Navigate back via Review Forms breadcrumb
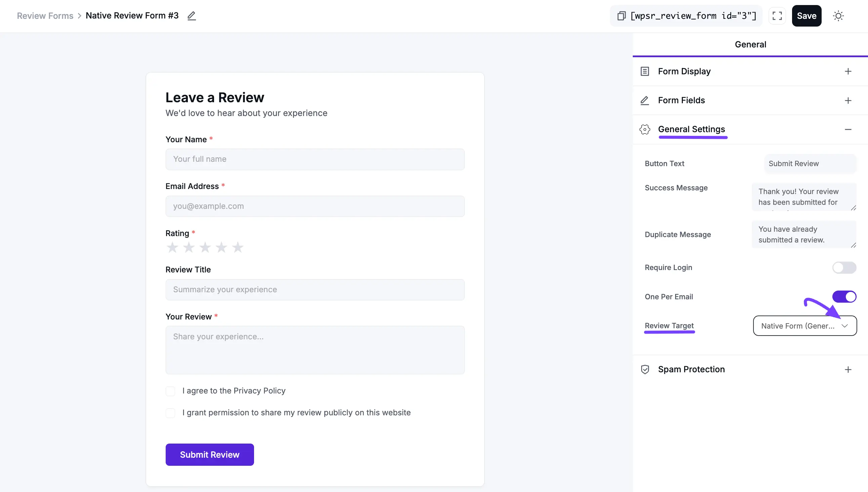Screen dimensions: 868x492 [45, 15]
